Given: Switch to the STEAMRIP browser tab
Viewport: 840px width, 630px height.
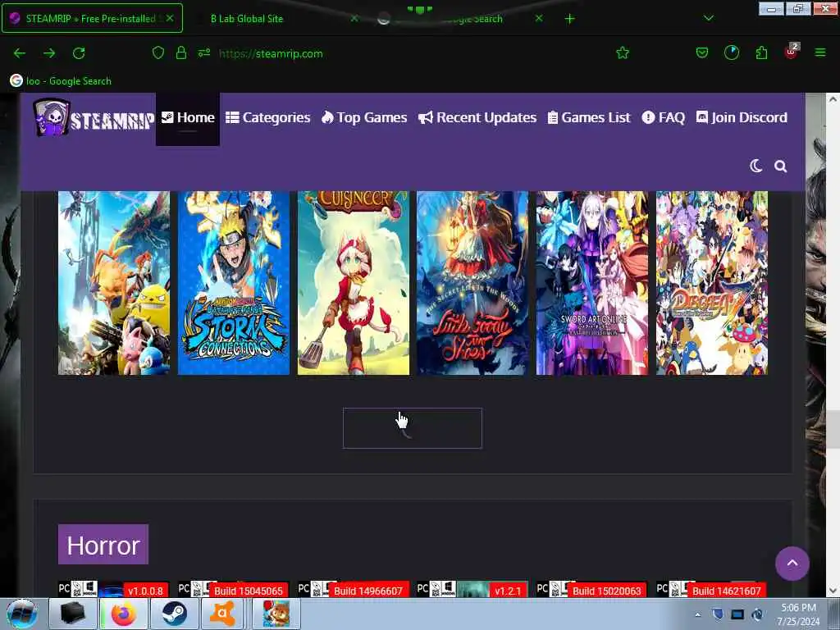Looking at the screenshot, I should click(92, 18).
